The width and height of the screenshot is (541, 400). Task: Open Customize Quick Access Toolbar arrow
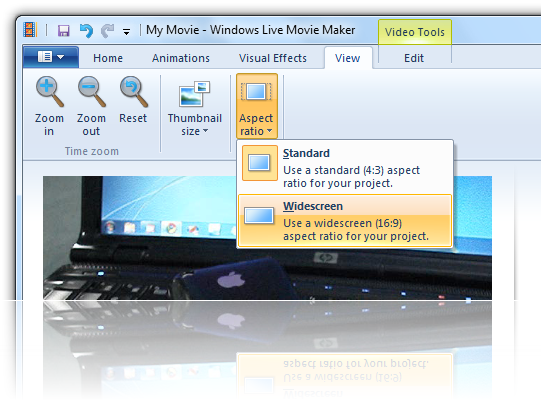click(127, 32)
